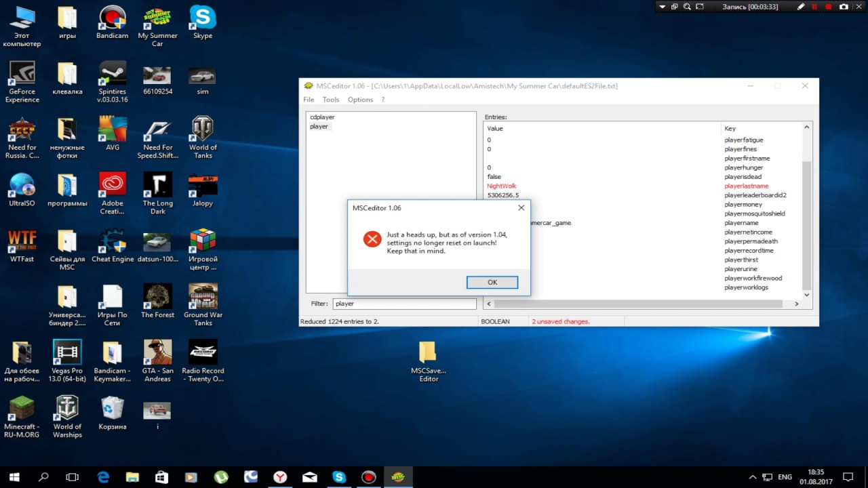Select the Bandicam desktop shortcut in the top row
The height and width of the screenshot is (488, 868).
pos(113,23)
